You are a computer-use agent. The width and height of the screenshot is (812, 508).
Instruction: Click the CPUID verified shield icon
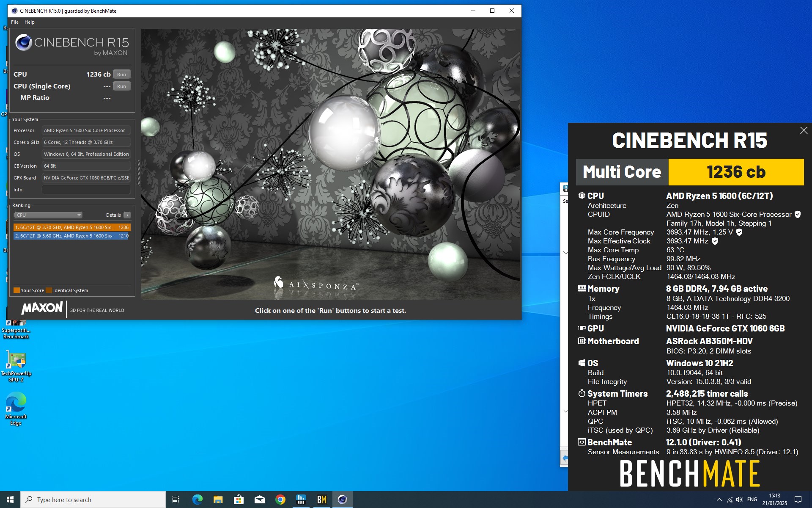click(x=798, y=214)
